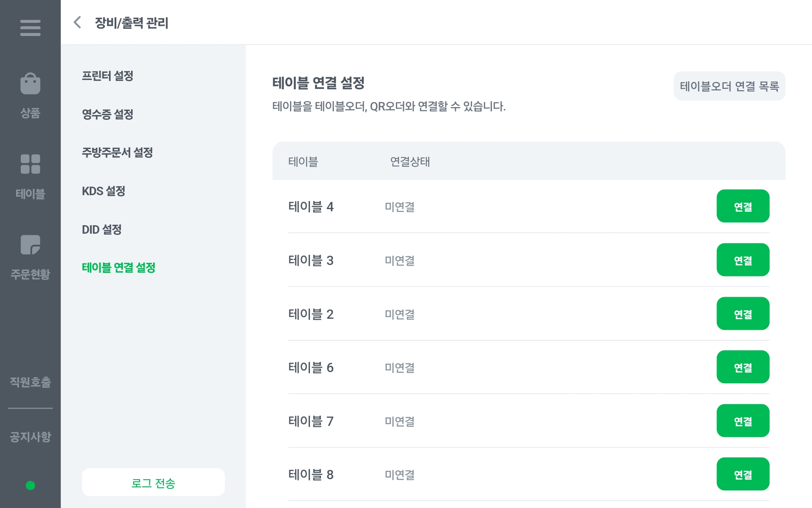Go to KDS 설정
This screenshot has width=812, height=508.
104,191
